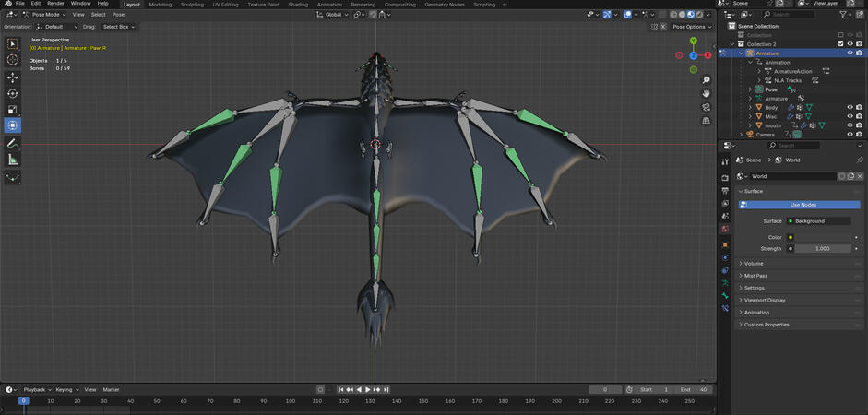This screenshot has width=868, height=415.
Task: Toggle camera view in viewport
Action: coord(706,107)
